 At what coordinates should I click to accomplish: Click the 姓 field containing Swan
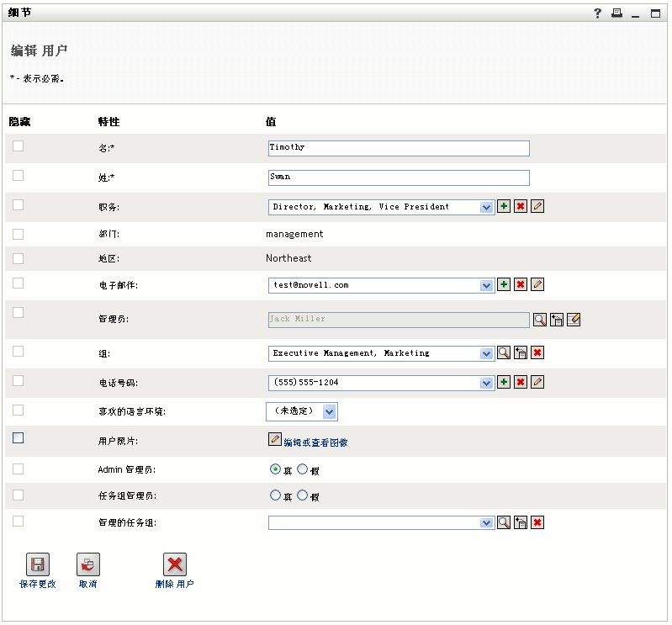click(x=399, y=177)
